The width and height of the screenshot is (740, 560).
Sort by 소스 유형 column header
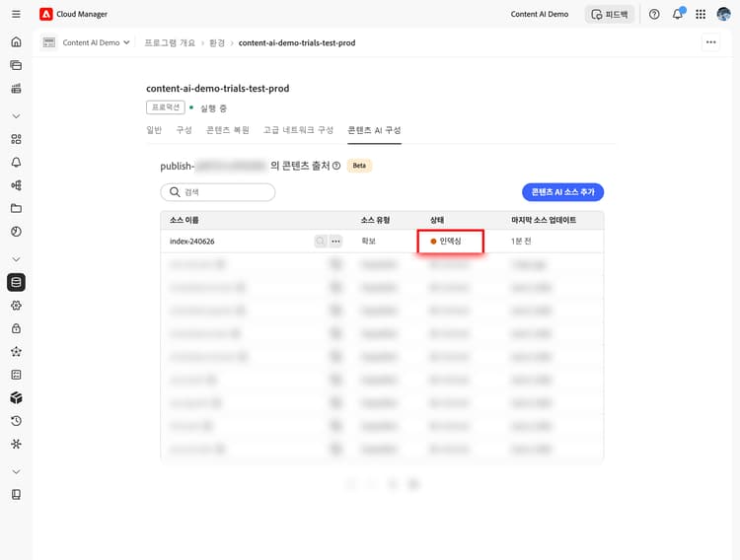(x=376, y=220)
